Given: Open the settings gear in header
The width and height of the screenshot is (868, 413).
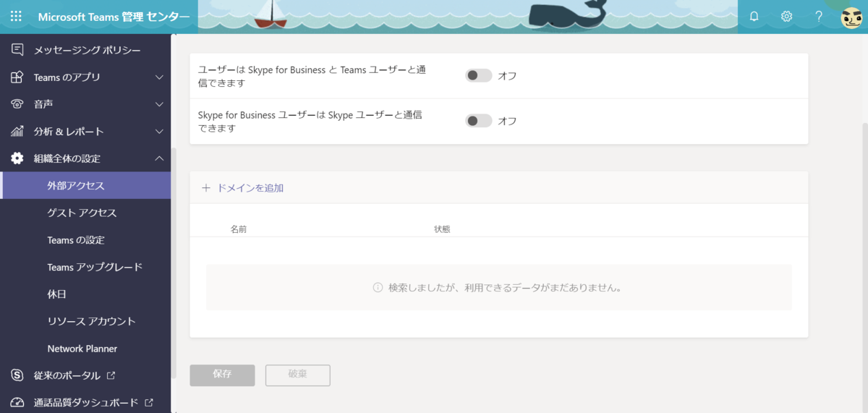Looking at the screenshot, I should (x=786, y=16).
